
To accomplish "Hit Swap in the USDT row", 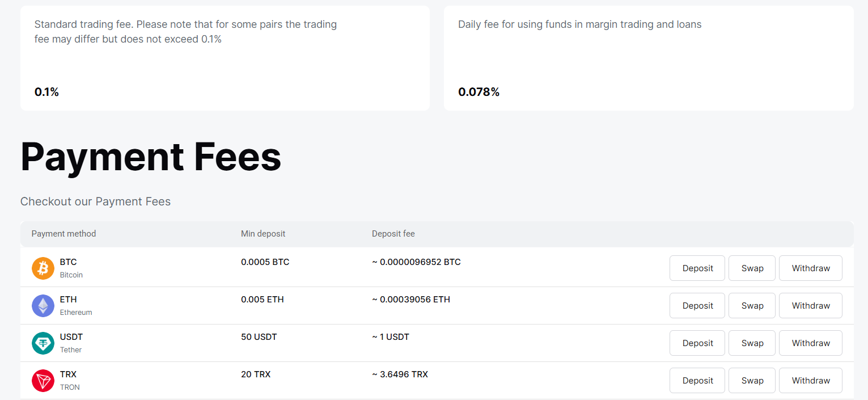I will tap(752, 343).
